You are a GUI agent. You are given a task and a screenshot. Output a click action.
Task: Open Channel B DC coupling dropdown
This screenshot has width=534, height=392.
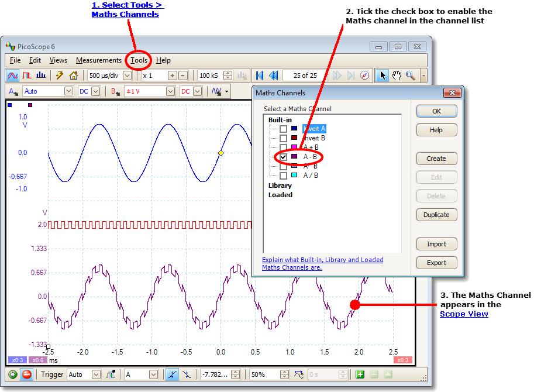click(198, 91)
